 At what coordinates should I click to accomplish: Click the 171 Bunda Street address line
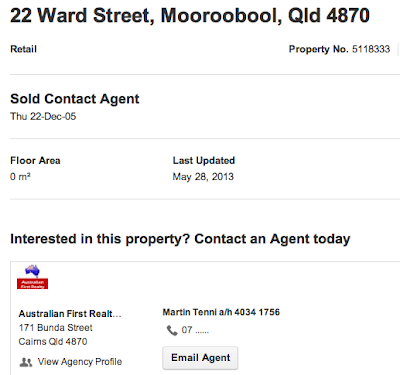(56, 328)
